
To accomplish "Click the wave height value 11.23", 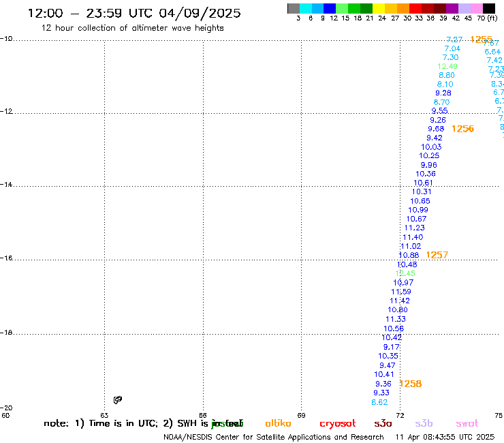I will point(414,228).
